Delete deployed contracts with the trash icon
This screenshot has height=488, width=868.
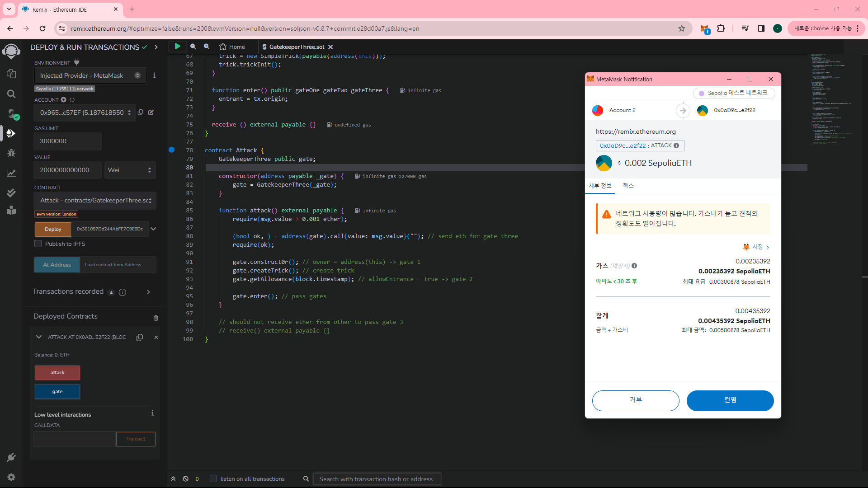point(156,318)
